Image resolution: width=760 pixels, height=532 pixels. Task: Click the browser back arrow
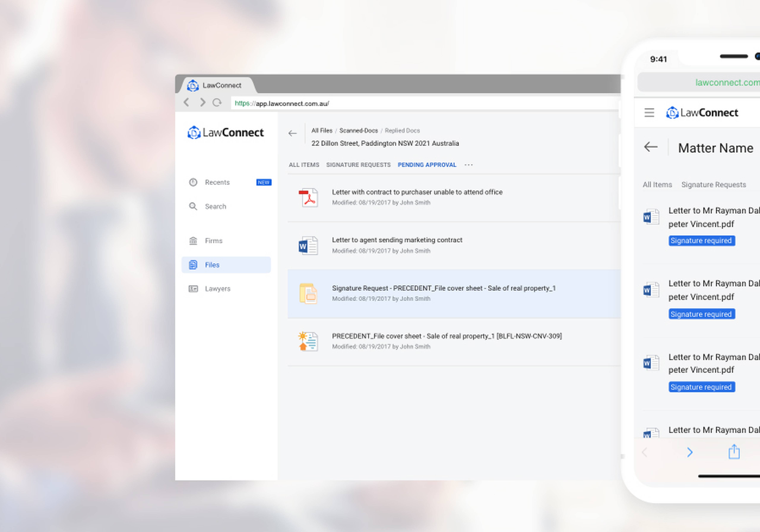186,103
